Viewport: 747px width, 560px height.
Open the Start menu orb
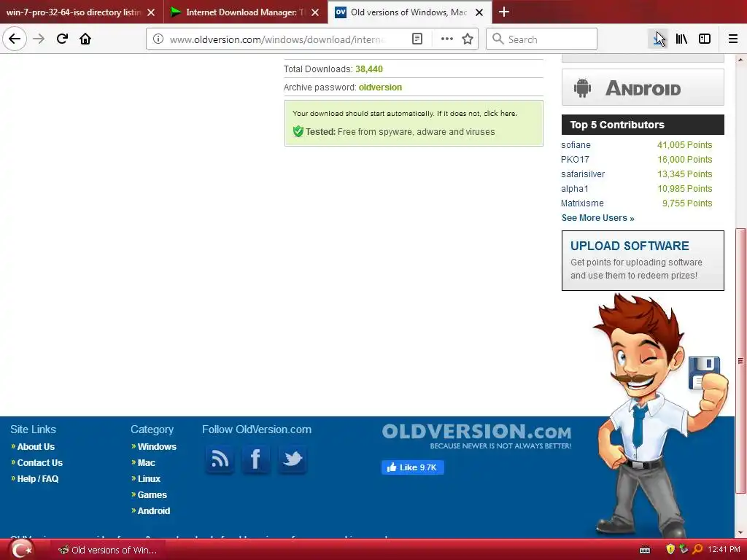(x=21, y=550)
